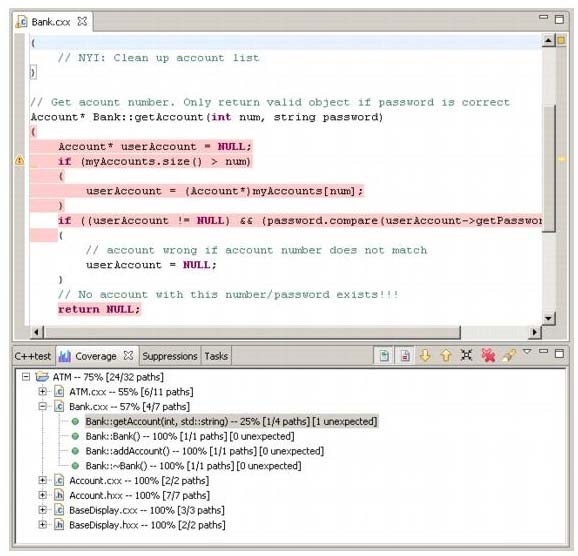
Task: Open the Tasks tab
Action: [216, 356]
